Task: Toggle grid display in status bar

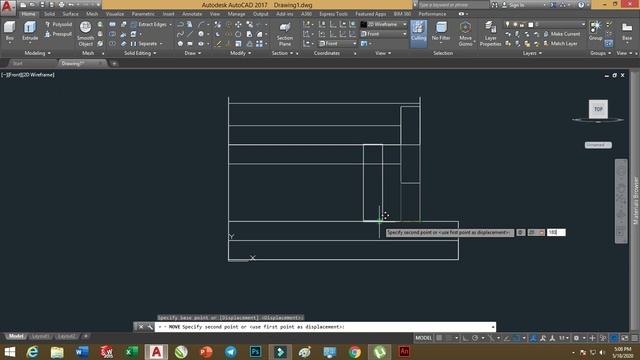Action: pyautogui.click(x=439, y=338)
